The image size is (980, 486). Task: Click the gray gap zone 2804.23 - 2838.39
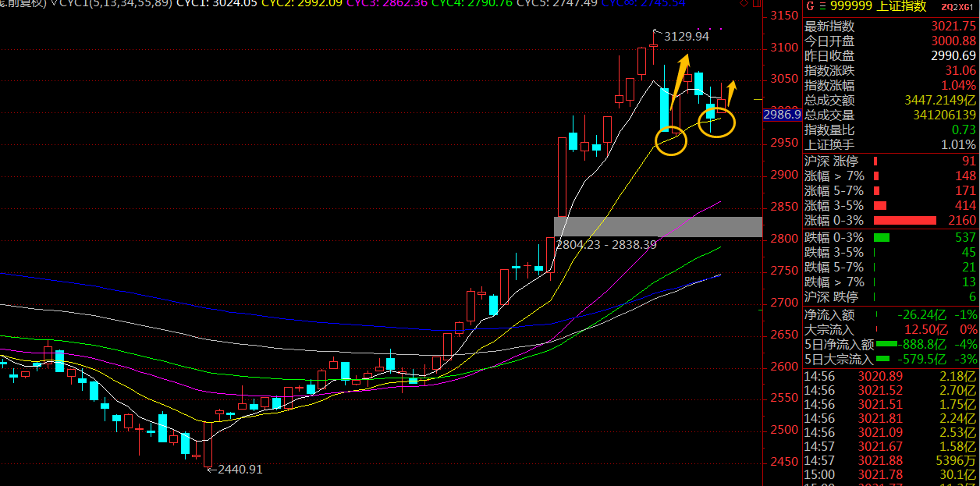coord(657,227)
